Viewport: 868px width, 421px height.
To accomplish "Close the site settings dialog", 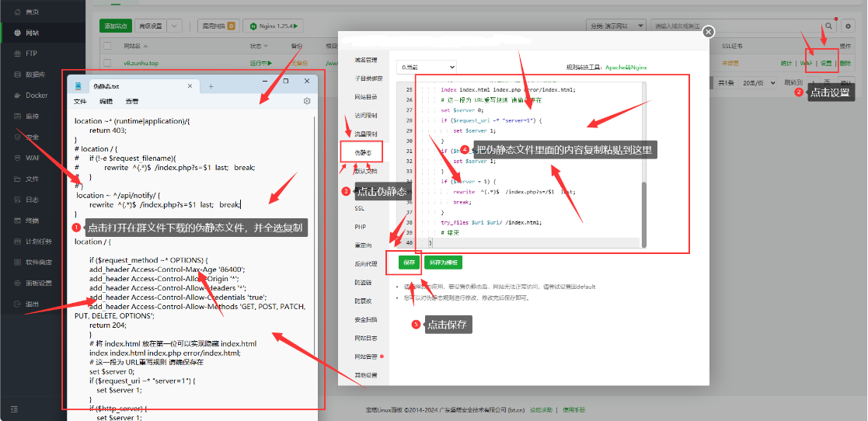I will [x=707, y=32].
